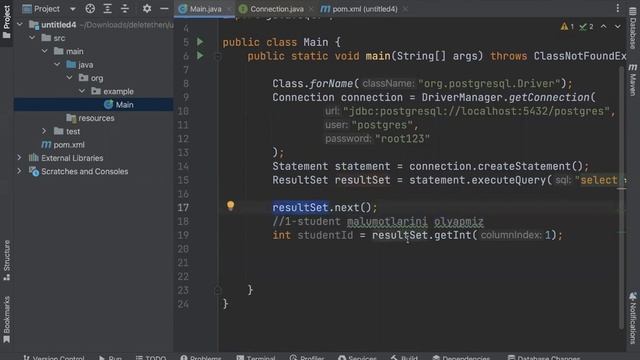Click the warnings indicator in editor
Image resolution: width=640 pixels, height=360 pixels.
pos(567,27)
